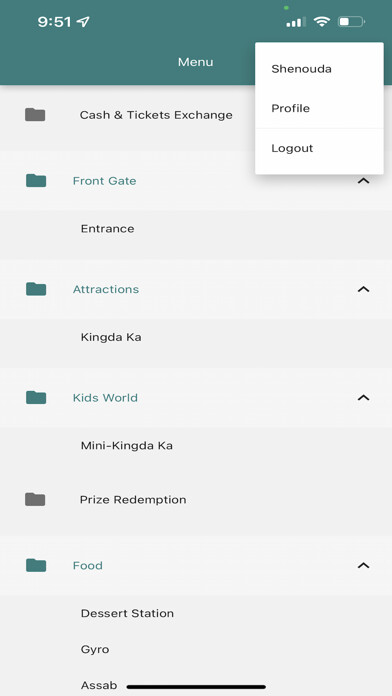
Task: Tap the Food folder icon
Action: (36, 565)
